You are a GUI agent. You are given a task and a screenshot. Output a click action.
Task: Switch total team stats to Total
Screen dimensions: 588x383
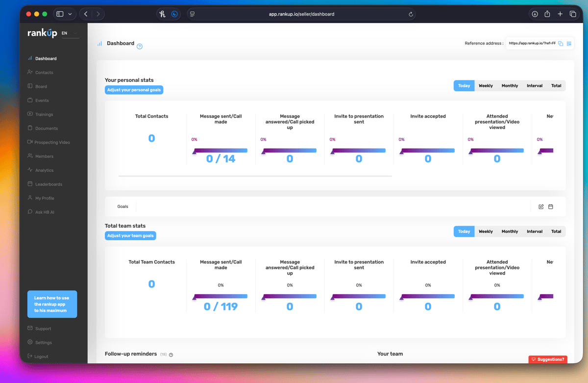(556, 231)
